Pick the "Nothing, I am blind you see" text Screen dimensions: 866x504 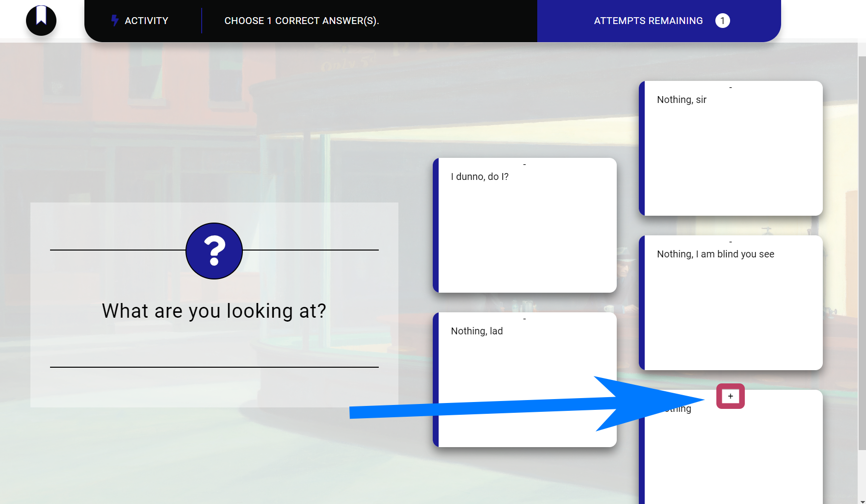pos(715,254)
